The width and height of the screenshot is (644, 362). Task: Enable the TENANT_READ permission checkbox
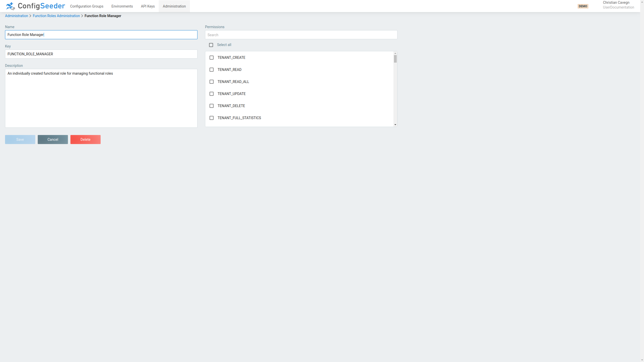click(212, 70)
